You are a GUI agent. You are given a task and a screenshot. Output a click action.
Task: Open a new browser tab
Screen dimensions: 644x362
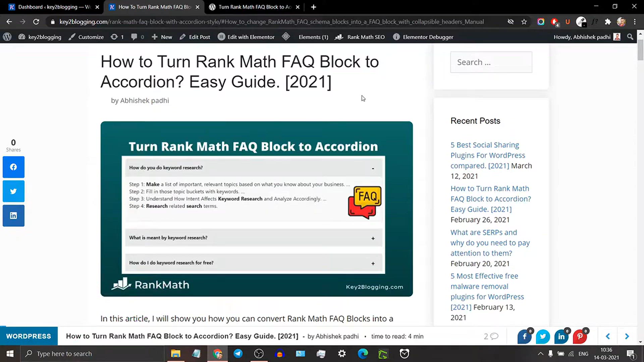tap(313, 7)
